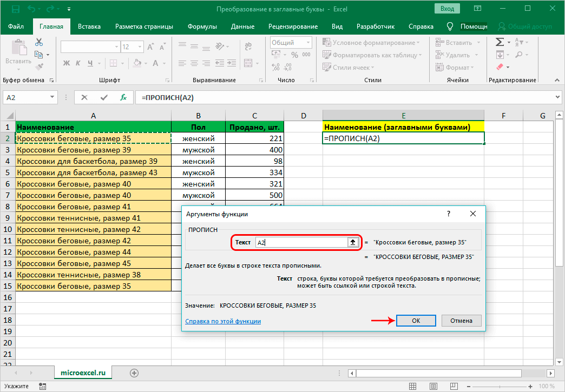The width and height of the screenshot is (565, 392).
Task: Switch to Normal view grid icon
Action: pyautogui.click(x=413, y=386)
